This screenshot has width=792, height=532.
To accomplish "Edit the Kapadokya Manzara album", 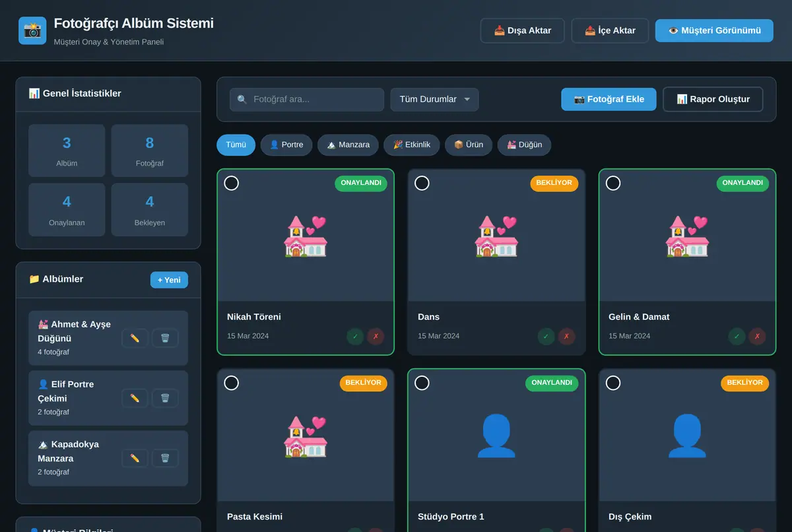I will [135, 458].
